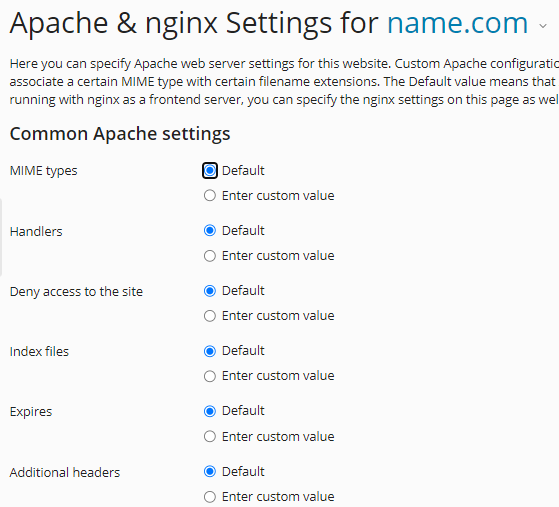559x507 pixels.
Task: Select Default for MIME types
Action: click(x=210, y=170)
